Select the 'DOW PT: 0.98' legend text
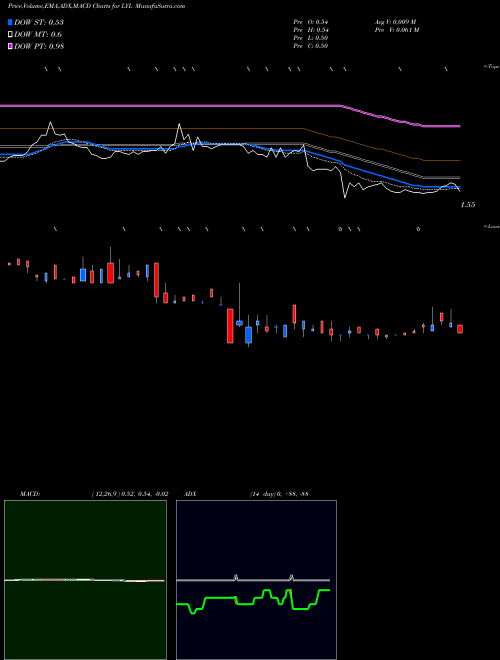 (x=39, y=46)
